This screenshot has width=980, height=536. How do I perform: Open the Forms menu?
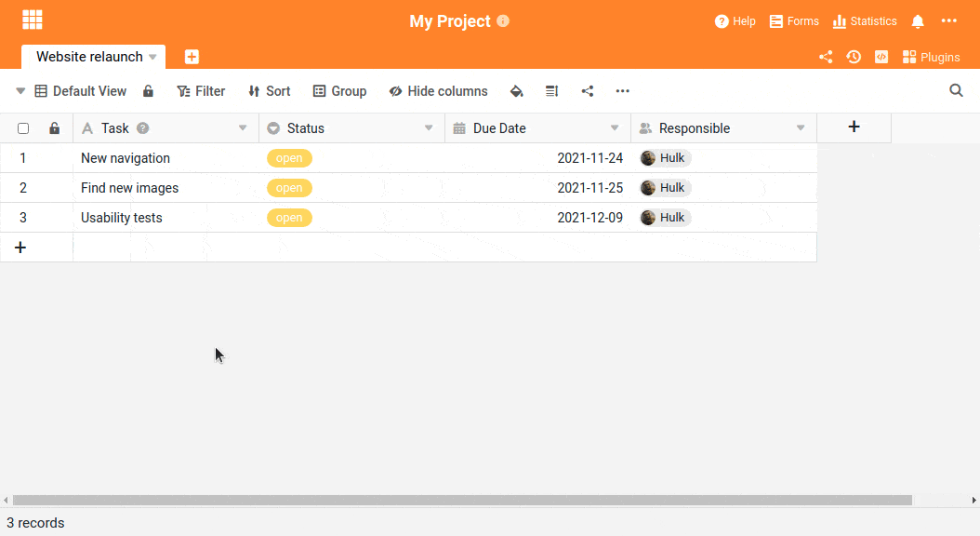[794, 21]
